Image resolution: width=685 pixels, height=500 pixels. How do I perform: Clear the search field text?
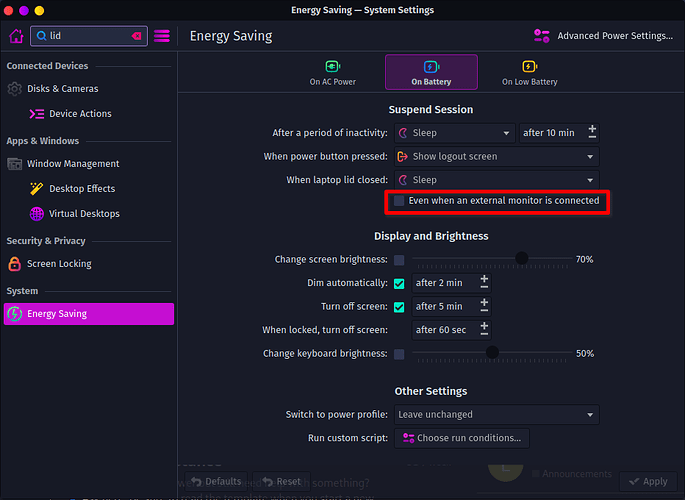pos(137,36)
